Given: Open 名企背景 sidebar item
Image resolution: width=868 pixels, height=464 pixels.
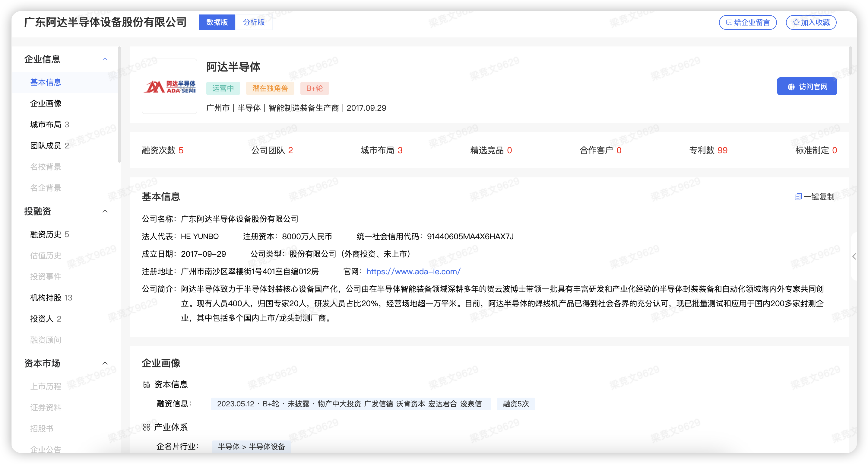Looking at the screenshot, I should tap(46, 188).
